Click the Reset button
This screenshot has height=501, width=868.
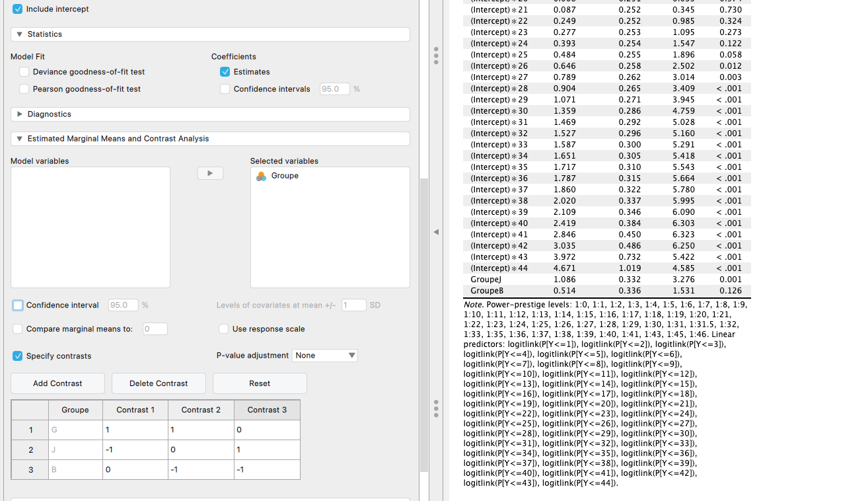coord(260,383)
